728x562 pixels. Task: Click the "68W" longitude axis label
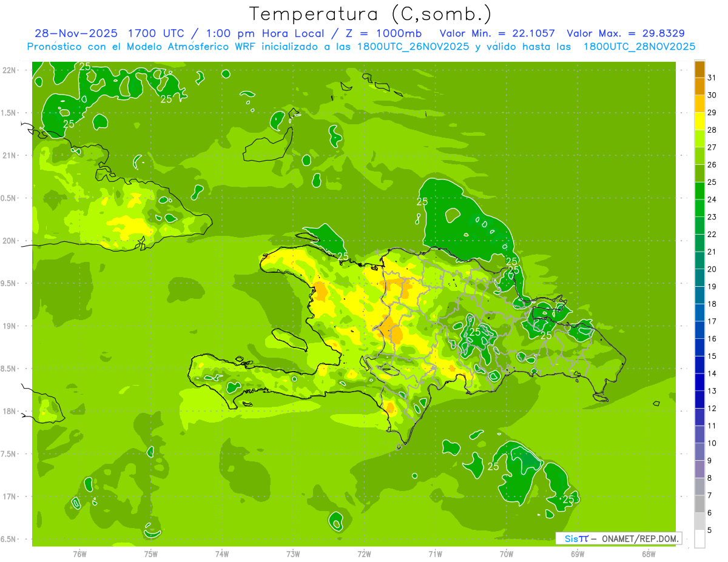pyautogui.click(x=649, y=554)
